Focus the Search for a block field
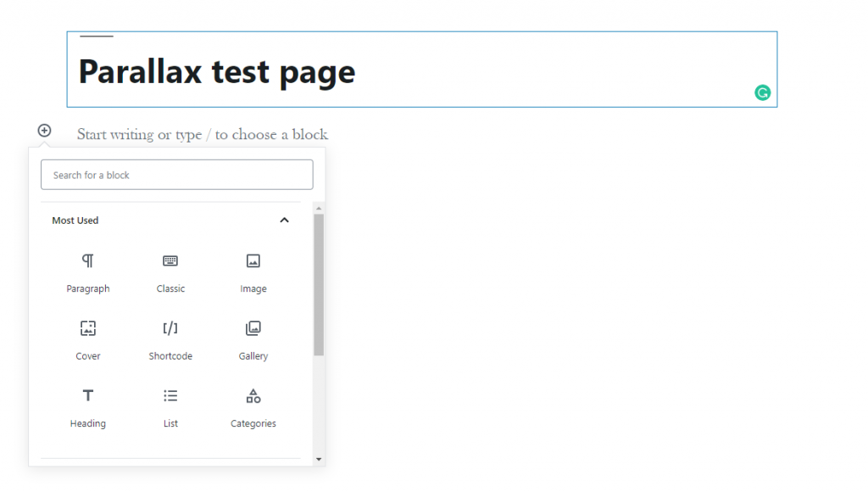Screen dimensions: 868x492 pos(177,175)
